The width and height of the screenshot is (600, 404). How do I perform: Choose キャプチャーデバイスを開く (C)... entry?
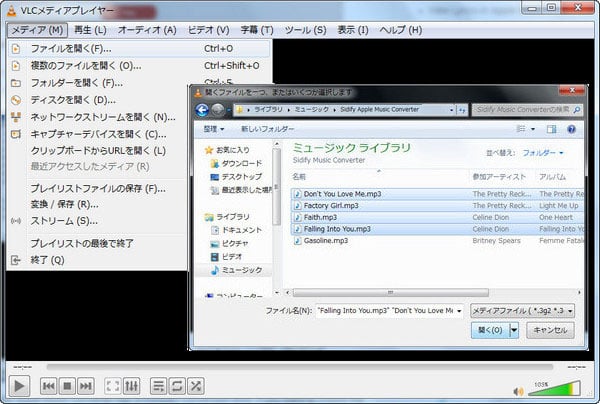point(98,134)
